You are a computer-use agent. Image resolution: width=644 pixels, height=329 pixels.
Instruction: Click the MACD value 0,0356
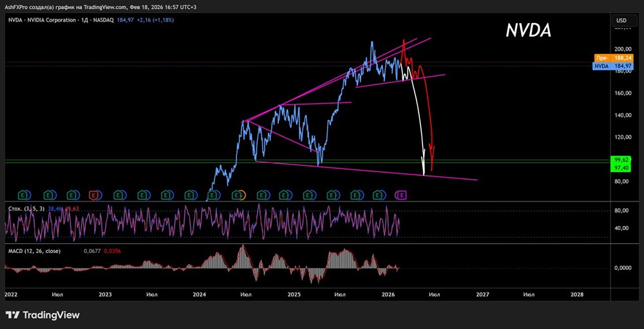click(x=113, y=250)
